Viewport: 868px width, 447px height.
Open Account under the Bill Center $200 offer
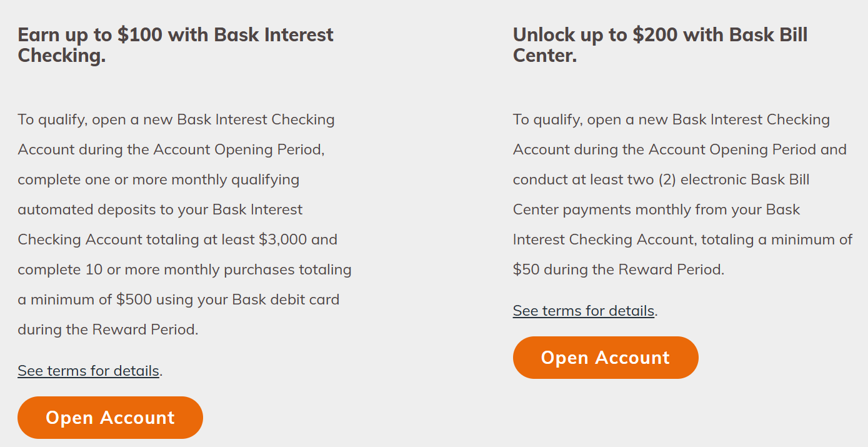pyautogui.click(x=606, y=358)
